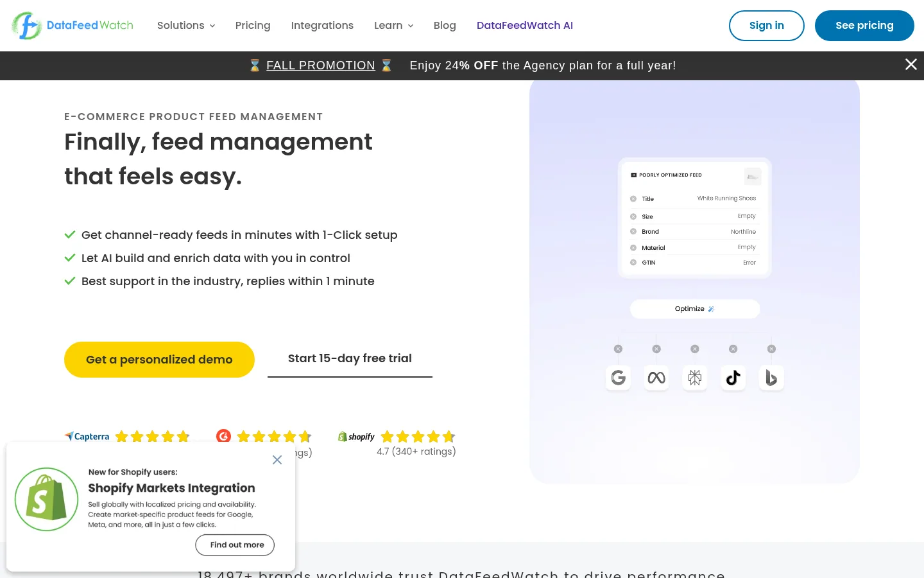Open DataFeedWatch AI page

pyautogui.click(x=525, y=26)
